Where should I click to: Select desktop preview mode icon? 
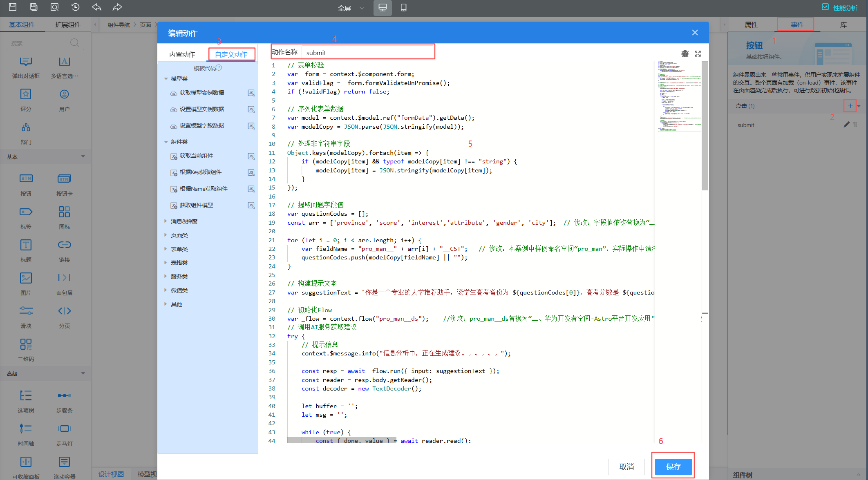(383, 7)
